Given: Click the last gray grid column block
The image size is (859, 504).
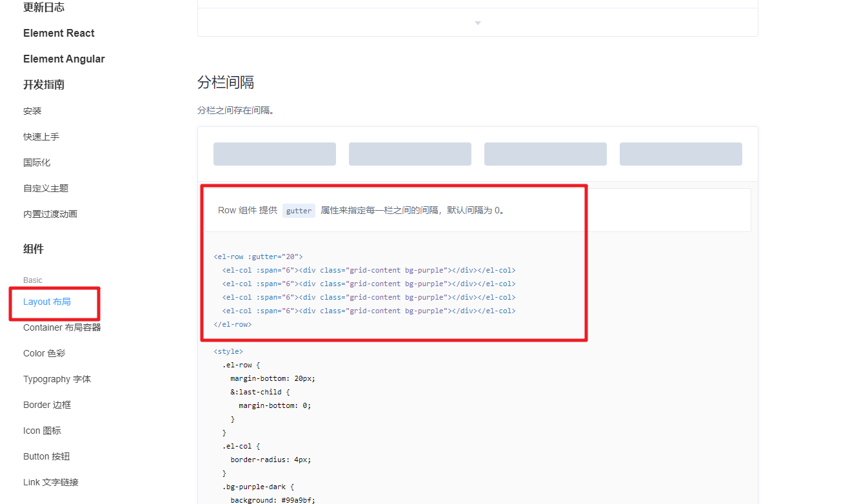Looking at the screenshot, I should coord(680,154).
